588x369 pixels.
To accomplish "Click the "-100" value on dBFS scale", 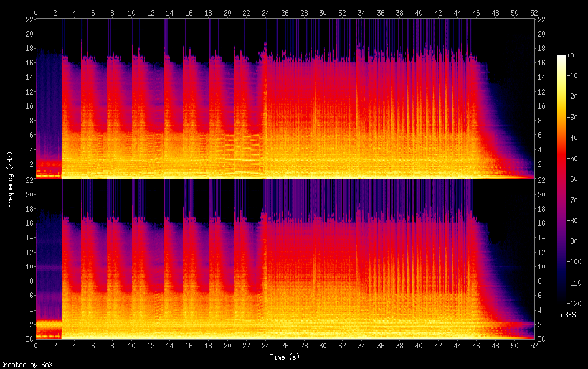I will [x=574, y=262].
